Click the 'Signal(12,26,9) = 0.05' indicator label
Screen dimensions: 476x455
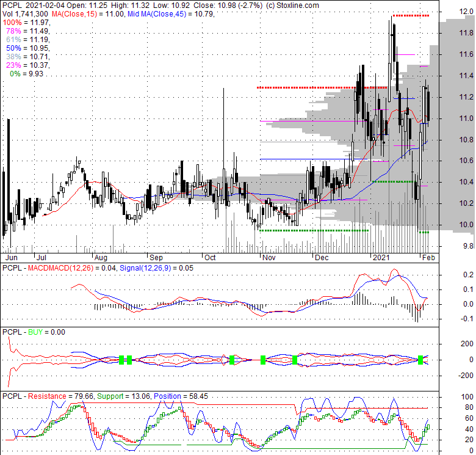coord(156,268)
